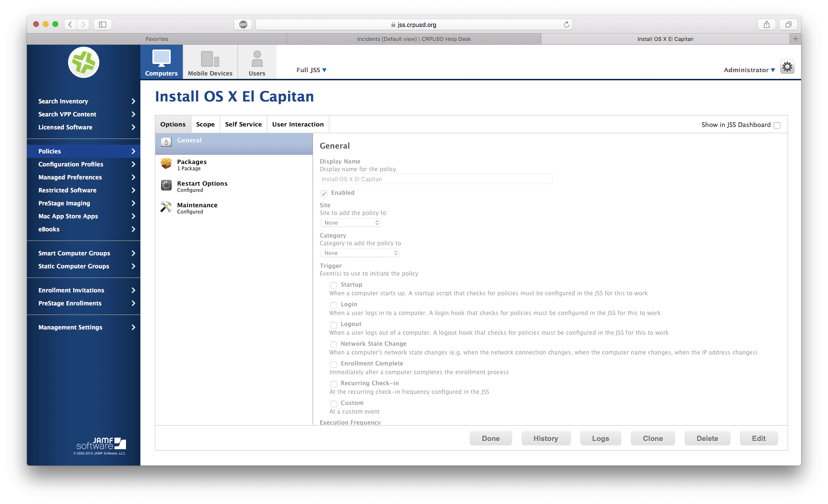Check Show in JSS Dashboard

pos(777,125)
